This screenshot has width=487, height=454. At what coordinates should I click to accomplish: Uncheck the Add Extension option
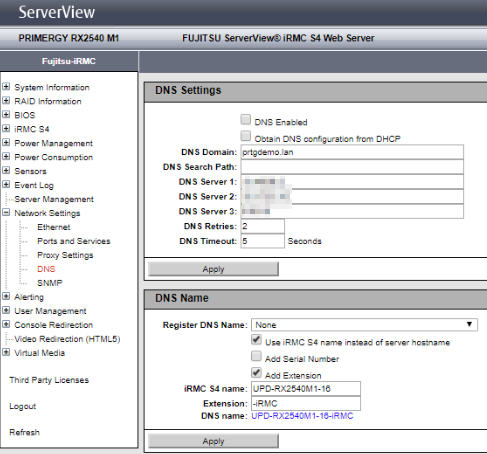pos(256,373)
